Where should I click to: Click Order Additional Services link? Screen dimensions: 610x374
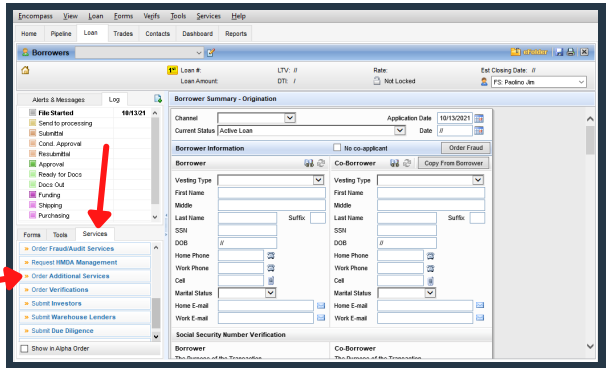85,276
